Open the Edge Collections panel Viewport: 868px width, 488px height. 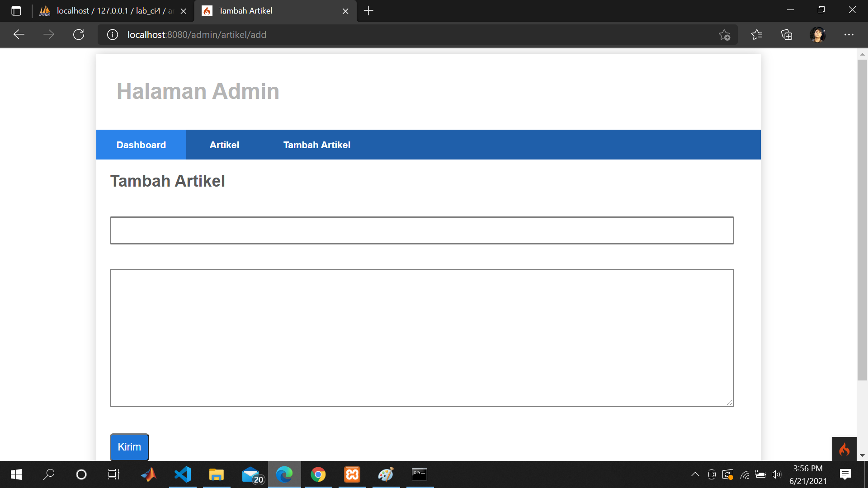787,35
